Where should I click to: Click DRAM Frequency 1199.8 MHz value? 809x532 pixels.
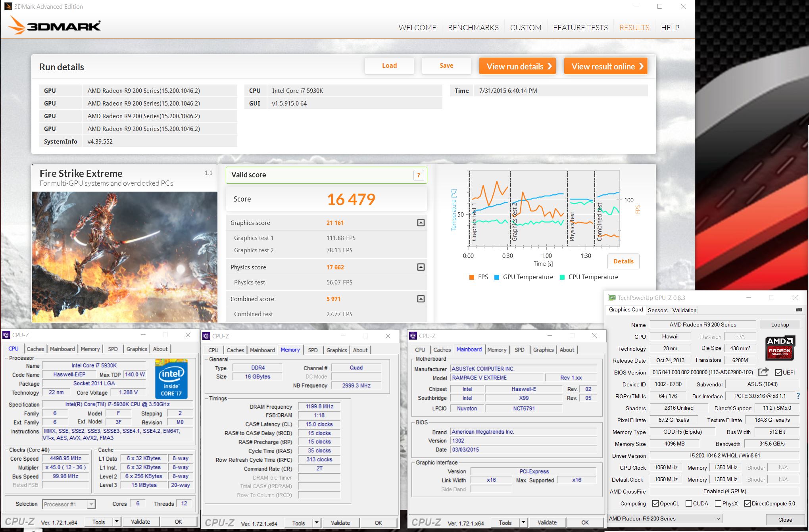pyautogui.click(x=319, y=406)
